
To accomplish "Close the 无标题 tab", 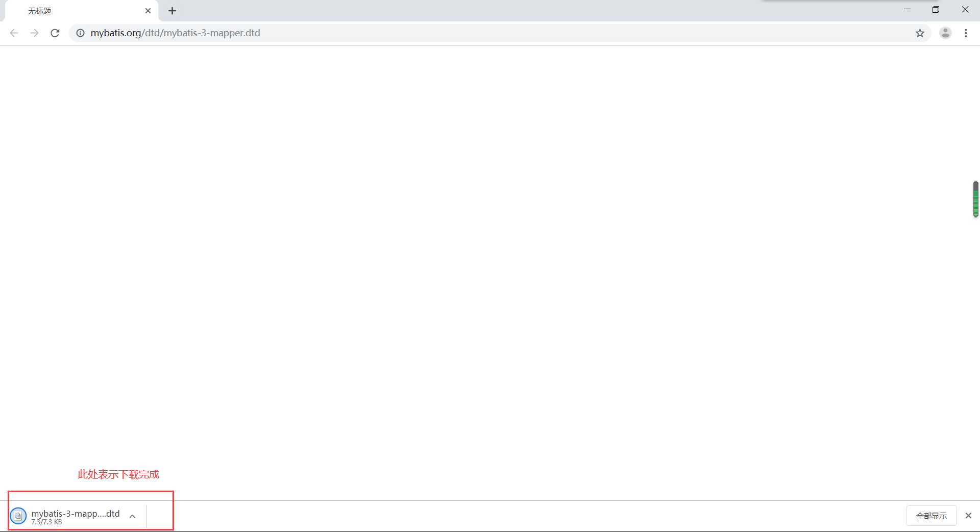I will point(148,11).
